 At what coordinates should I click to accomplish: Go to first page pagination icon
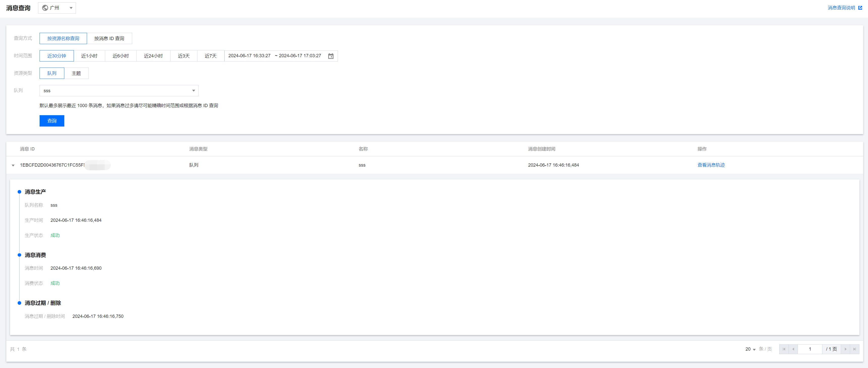[784, 349]
